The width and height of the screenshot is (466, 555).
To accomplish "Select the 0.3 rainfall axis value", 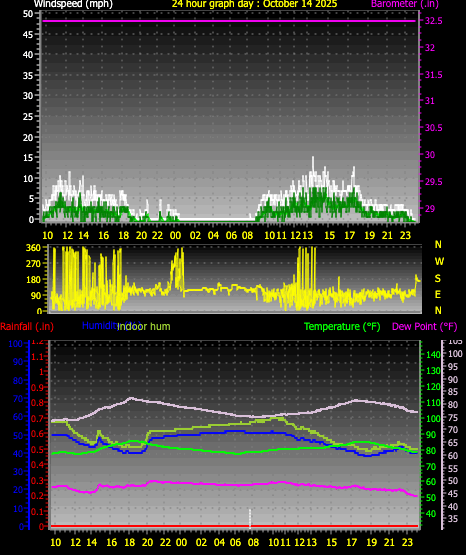I will [x=38, y=480].
